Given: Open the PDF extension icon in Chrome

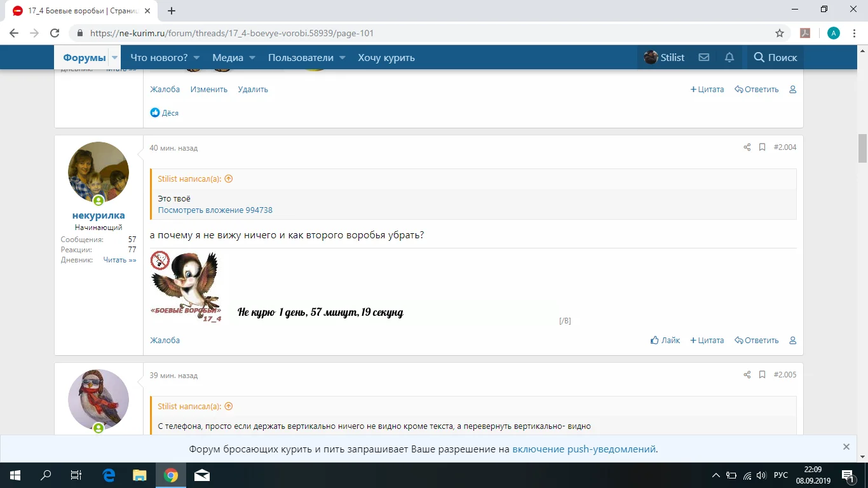Looking at the screenshot, I should click(x=804, y=33).
